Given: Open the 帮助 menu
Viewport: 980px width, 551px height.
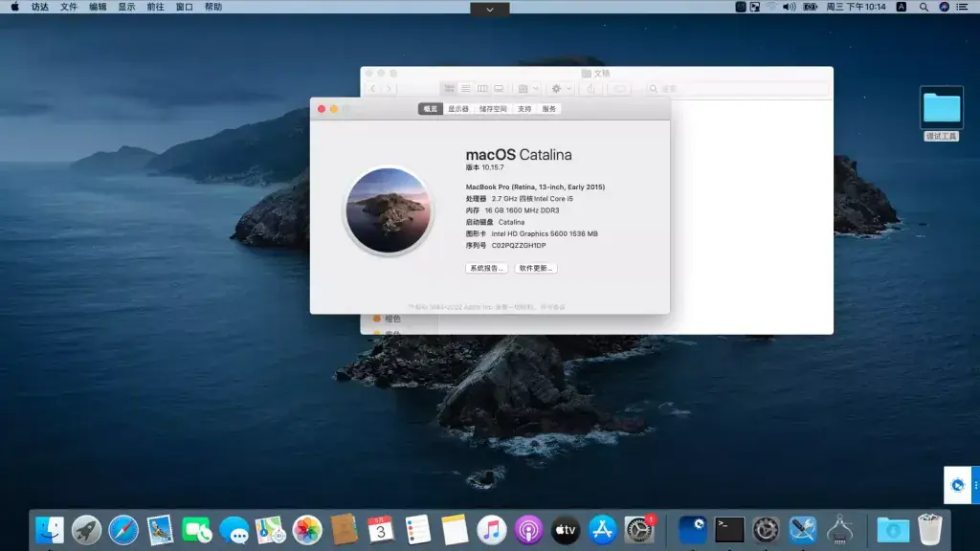Looking at the screenshot, I should 213,7.
